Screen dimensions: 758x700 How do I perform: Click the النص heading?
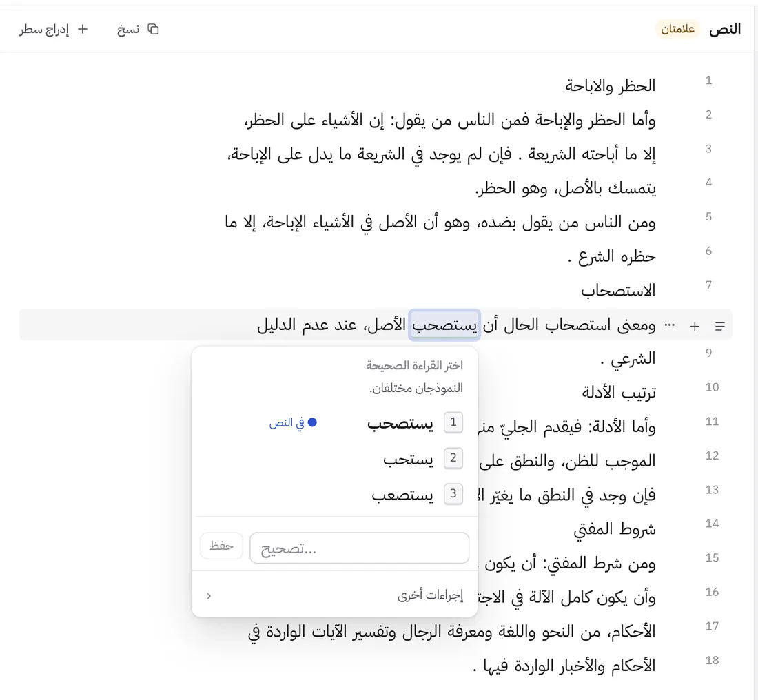point(725,29)
